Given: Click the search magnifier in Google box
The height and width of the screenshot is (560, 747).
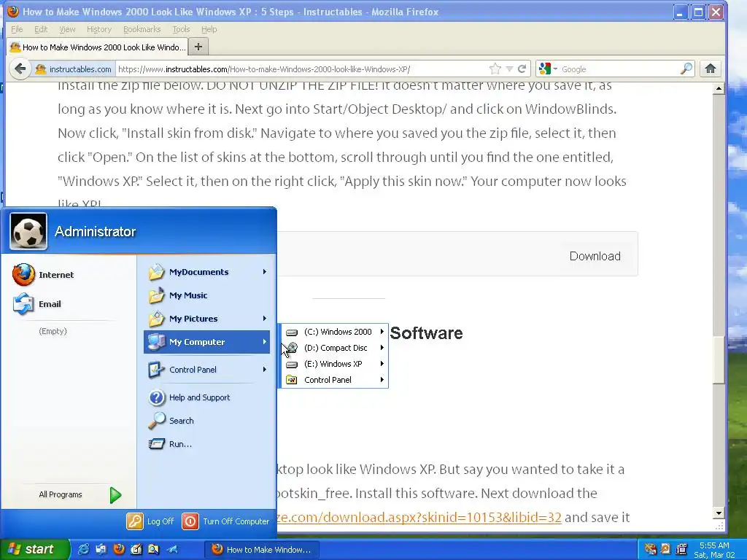Looking at the screenshot, I should click(686, 69).
